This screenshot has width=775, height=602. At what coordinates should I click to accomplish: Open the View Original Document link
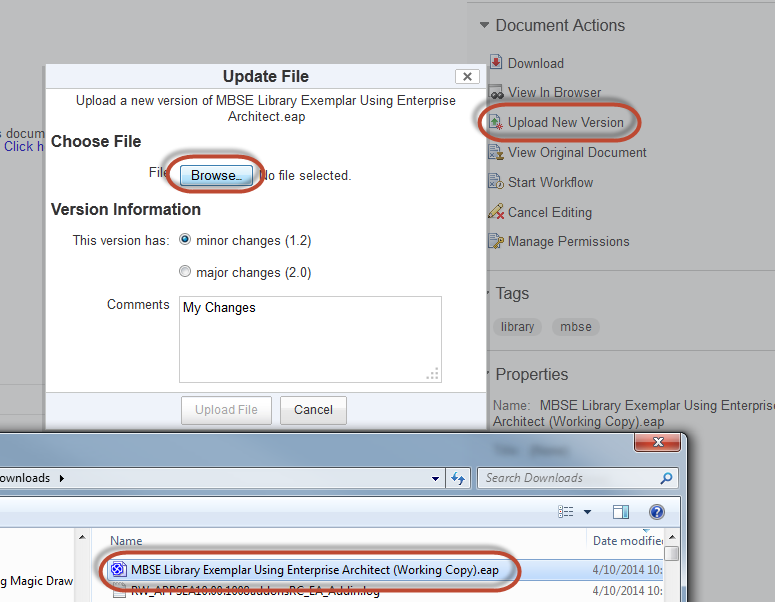[x=577, y=152]
